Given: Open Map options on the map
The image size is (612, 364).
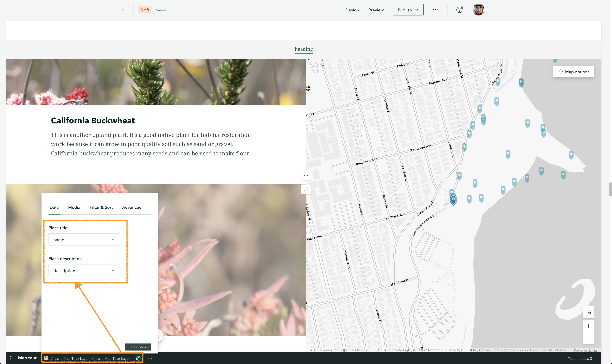Looking at the screenshot, I should click(574, 72).
